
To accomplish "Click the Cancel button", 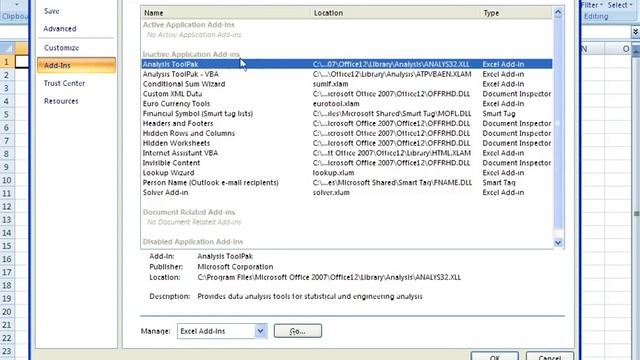I will [x=549, y=356].
